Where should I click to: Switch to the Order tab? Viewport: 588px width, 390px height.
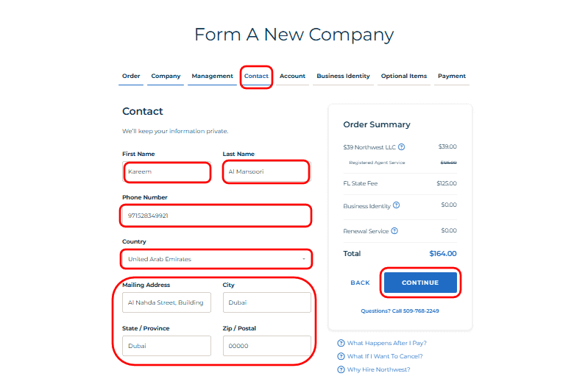131,77
